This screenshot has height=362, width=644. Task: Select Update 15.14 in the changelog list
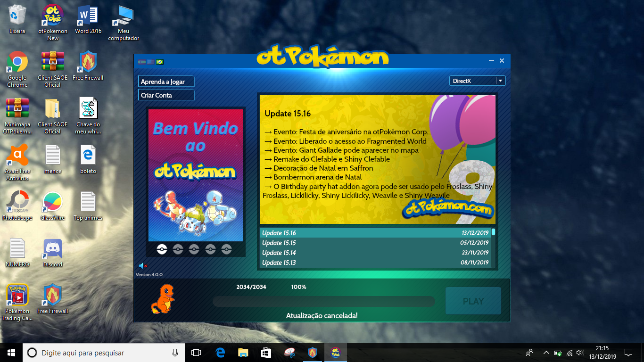[375, 253]
